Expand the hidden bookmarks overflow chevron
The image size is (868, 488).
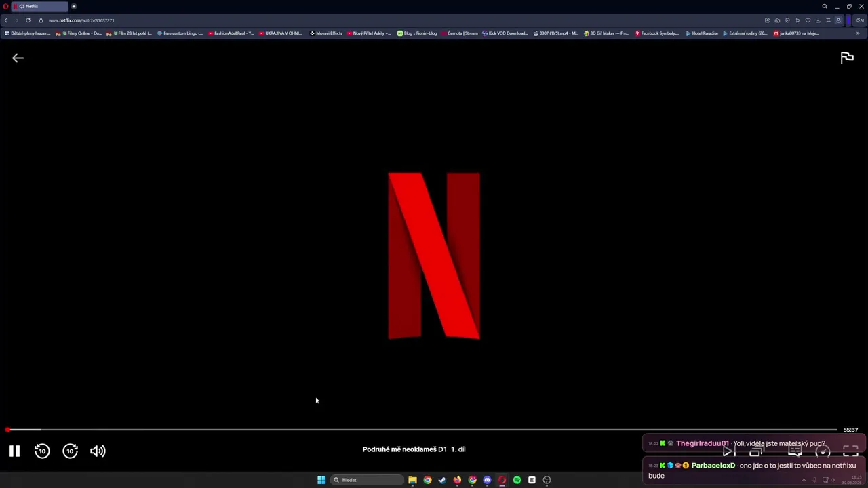pos(858,33)
